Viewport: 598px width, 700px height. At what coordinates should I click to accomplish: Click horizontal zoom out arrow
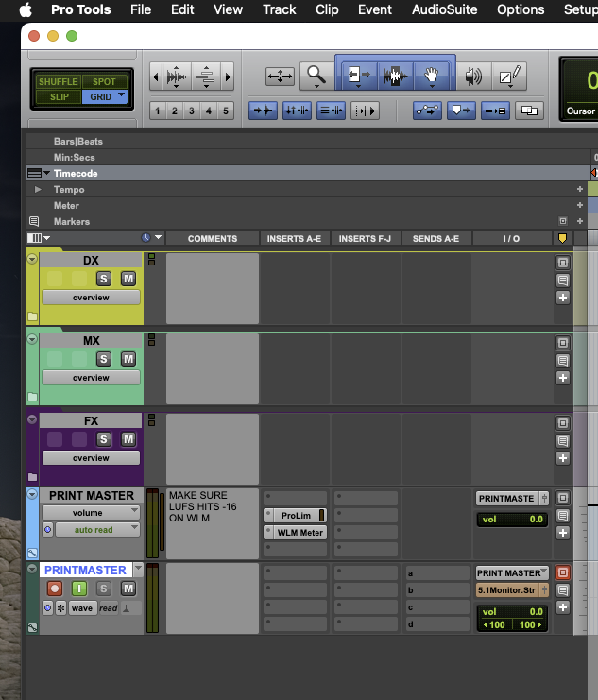[x=156, y=77]
